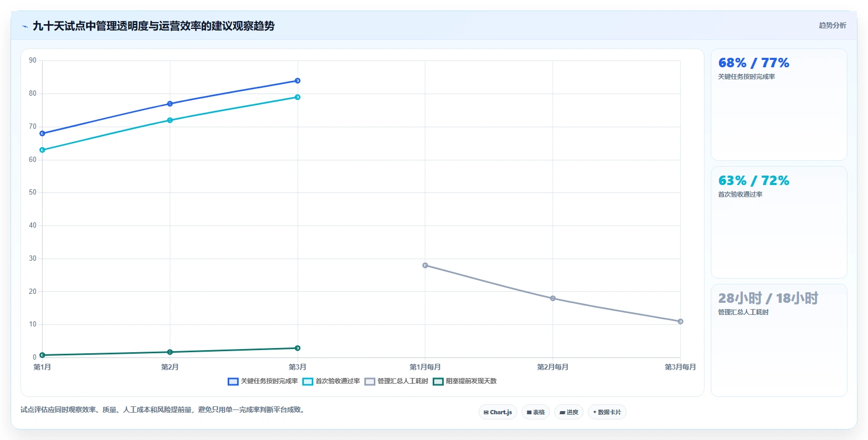Click x-axis label 第2月每月
Screen dimensions: 868x440
(x=553, y=367)
